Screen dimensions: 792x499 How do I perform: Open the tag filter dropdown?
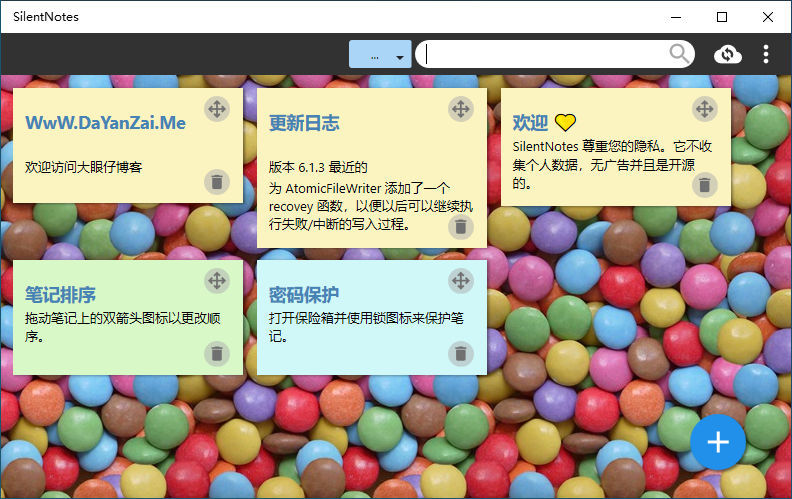coord(380,54)
